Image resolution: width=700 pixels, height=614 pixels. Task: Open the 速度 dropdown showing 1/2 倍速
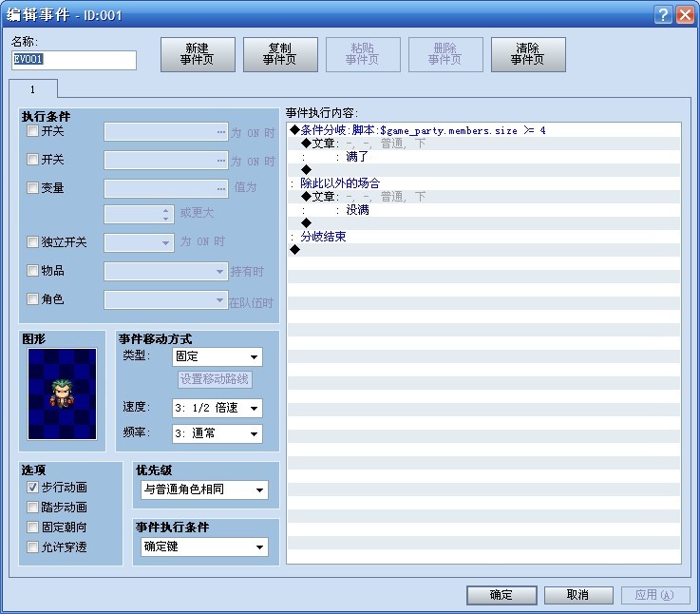217,408
